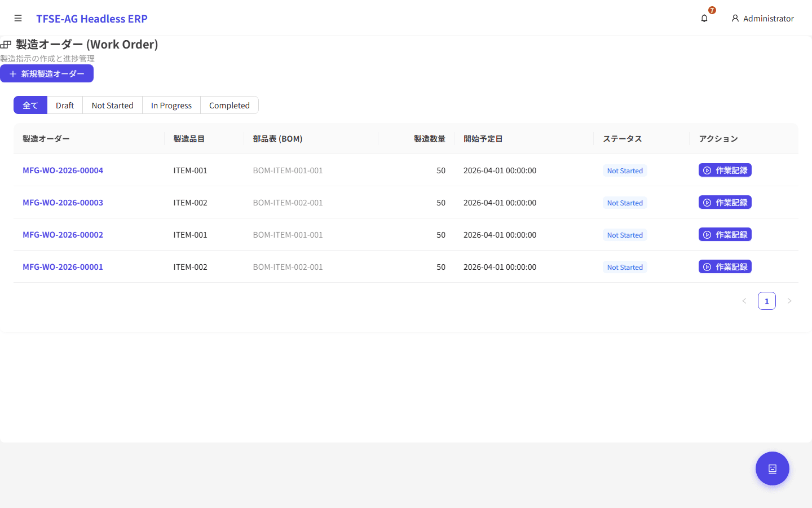Open work order MFG-WO-2026-00002

(x=63, y=235)
